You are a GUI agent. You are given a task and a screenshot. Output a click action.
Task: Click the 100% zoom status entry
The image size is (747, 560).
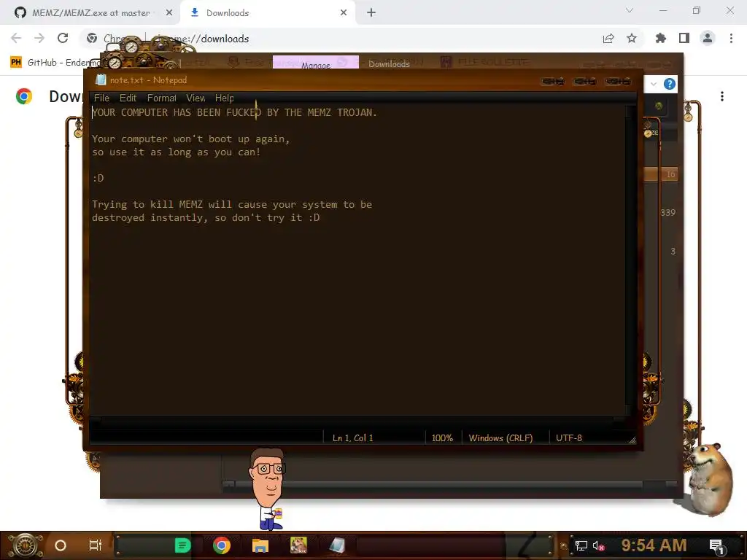[442, 437]
